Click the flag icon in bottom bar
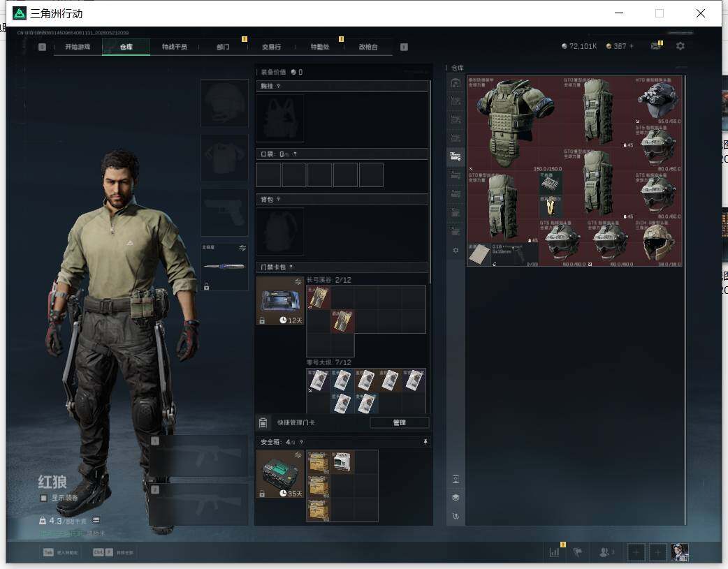728x569 pixels. (x=578, y=552)
